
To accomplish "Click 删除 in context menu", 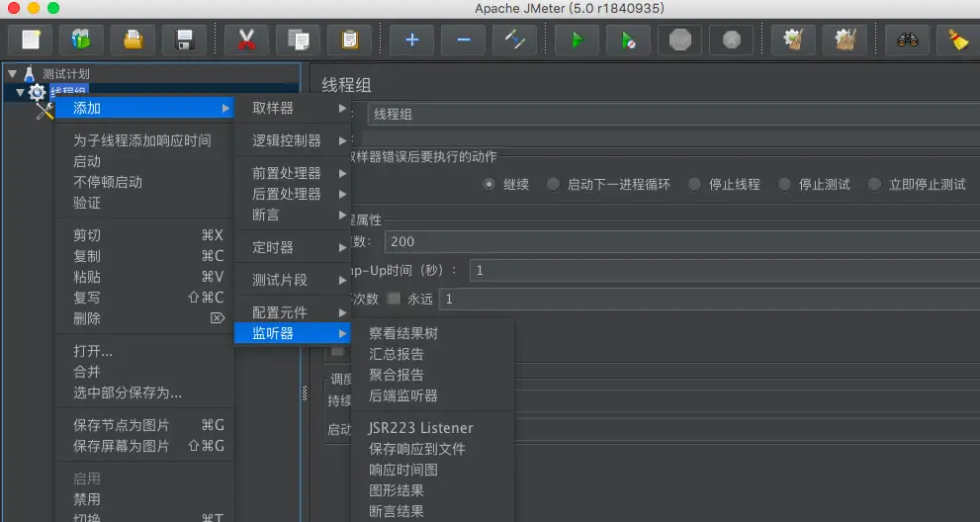I will click(x=145, y=318).
